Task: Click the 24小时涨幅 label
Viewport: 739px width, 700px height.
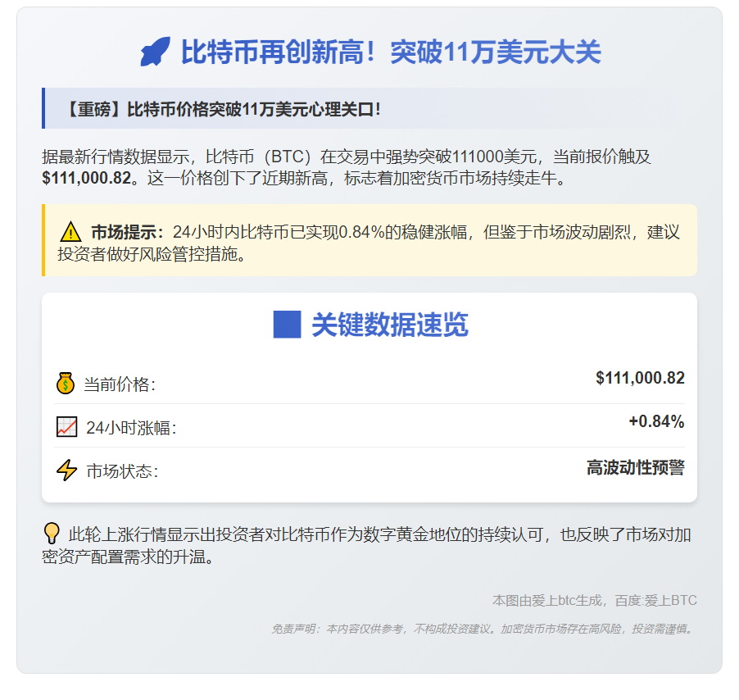Action: (131, 428)
